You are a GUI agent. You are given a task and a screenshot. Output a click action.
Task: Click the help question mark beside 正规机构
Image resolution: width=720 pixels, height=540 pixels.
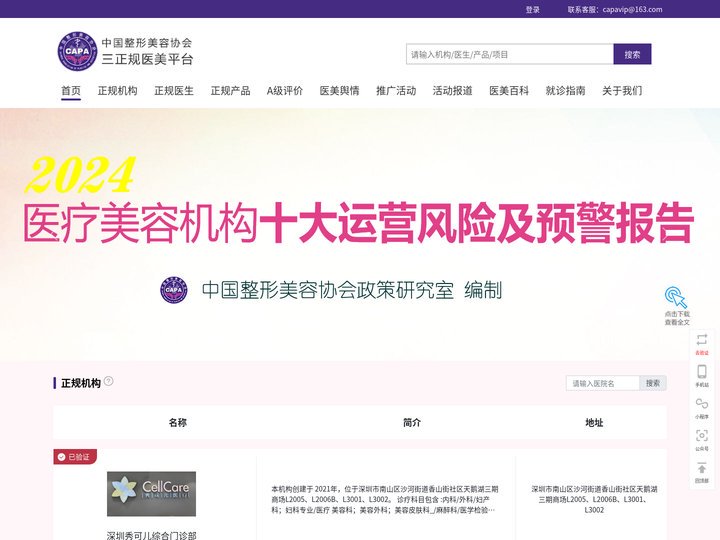point(108,381)
